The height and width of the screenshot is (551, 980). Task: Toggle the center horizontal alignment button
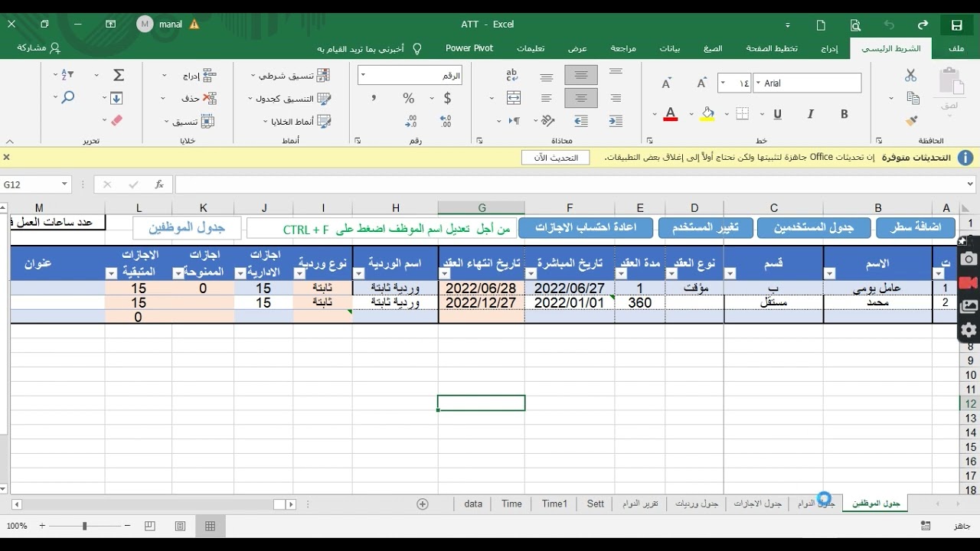pos(581,98)
